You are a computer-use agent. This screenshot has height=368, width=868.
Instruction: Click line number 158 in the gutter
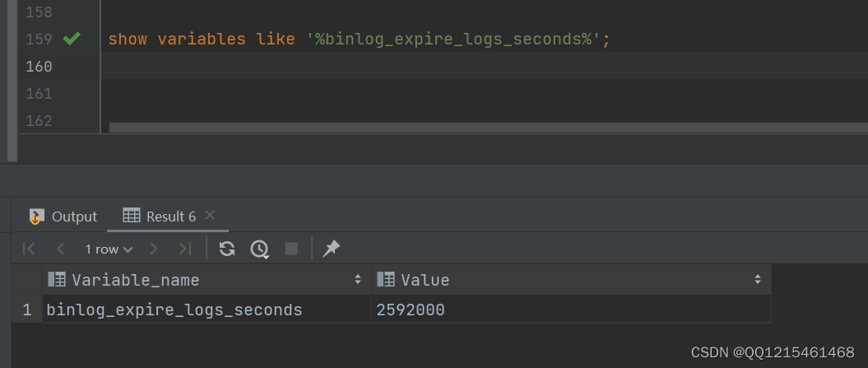[x=39, y=12]
